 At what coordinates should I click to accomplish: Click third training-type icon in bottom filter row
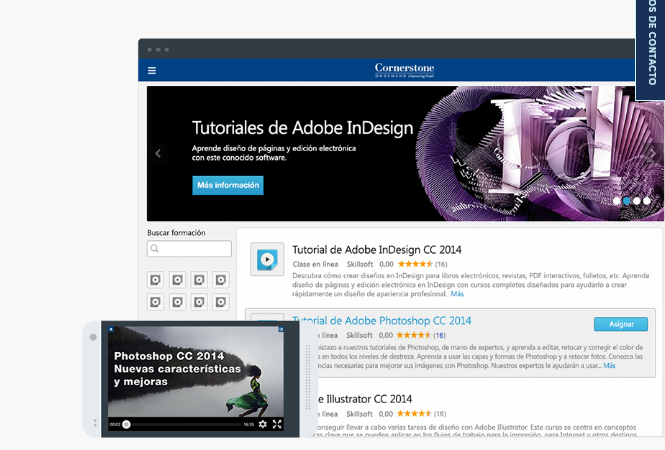pos(199,302)
